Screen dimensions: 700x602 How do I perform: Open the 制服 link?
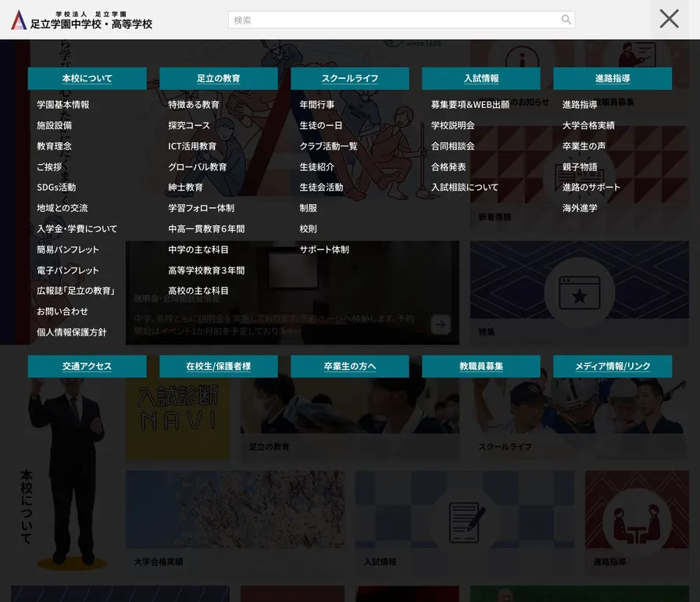[308, 208]
